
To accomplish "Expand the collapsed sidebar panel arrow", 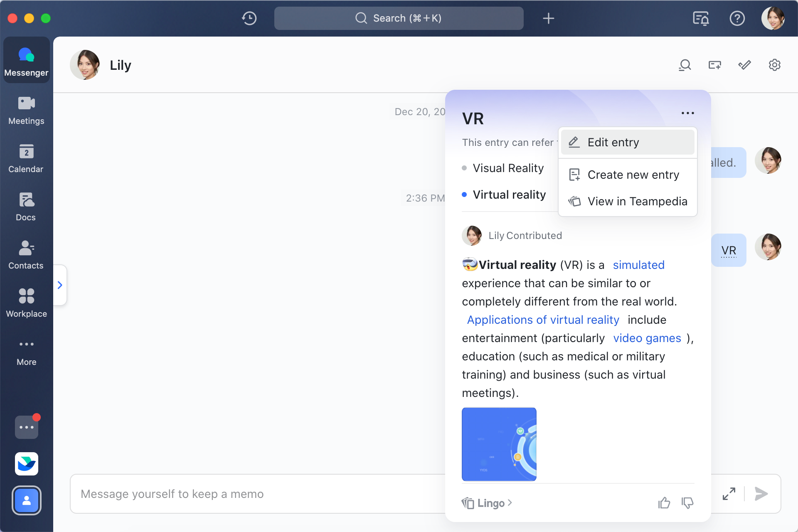I will [60, 285].
